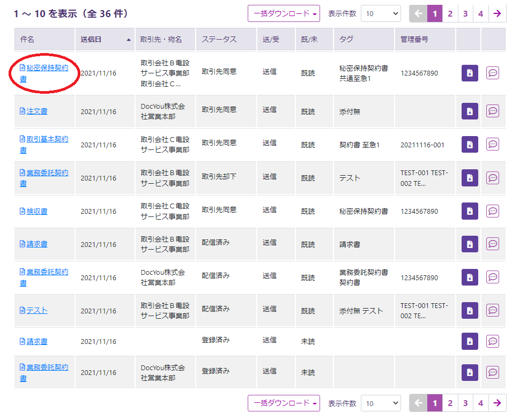512x420 pixels.
Task: Click the ステータス column header
Action: click(226, 40)
